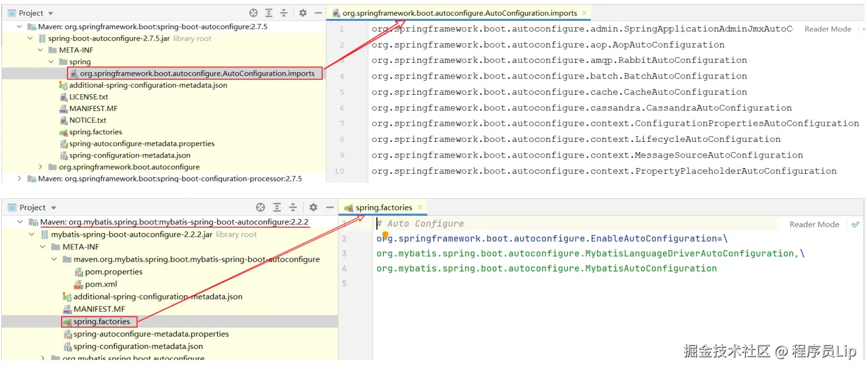Select spring-autoconfigure-metadata.properties in mybatis tree
The height and width of the screenshot is (371, 868).
[151, 334]
